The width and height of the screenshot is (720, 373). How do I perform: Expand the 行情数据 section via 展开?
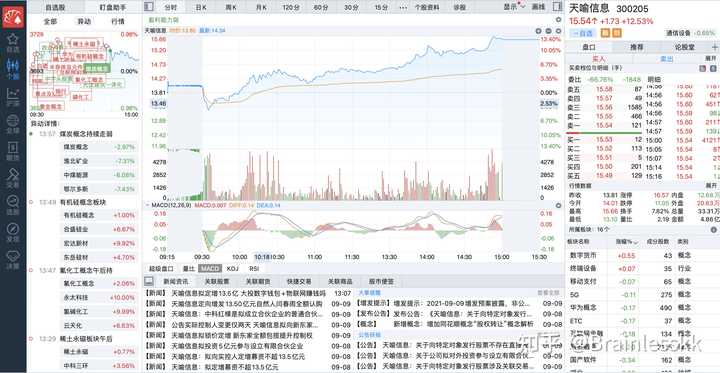click(710, 186)
